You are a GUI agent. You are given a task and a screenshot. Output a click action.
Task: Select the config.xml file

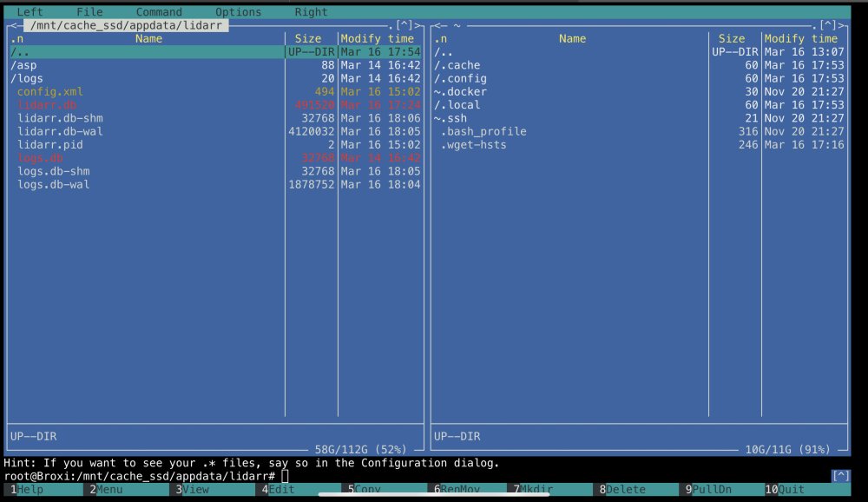point(215,92)
